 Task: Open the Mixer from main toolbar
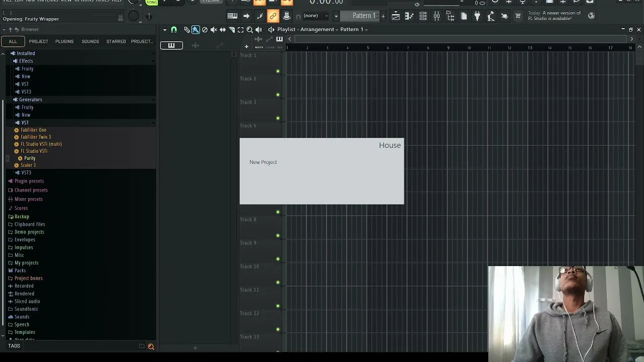pos(437,16)
